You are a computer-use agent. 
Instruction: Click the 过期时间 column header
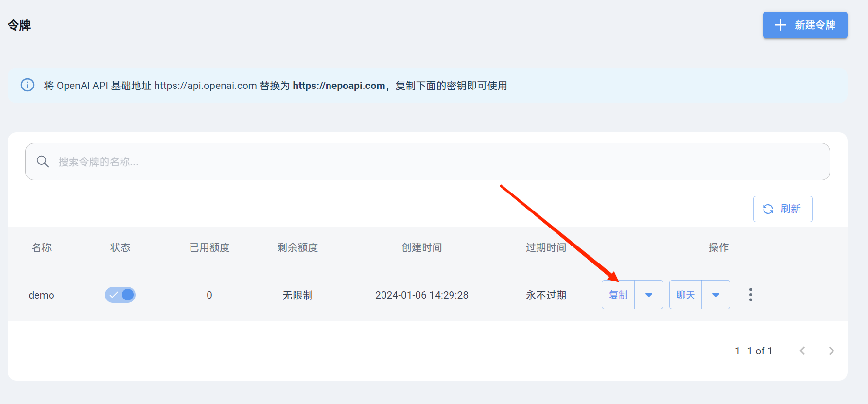(546, 247)
